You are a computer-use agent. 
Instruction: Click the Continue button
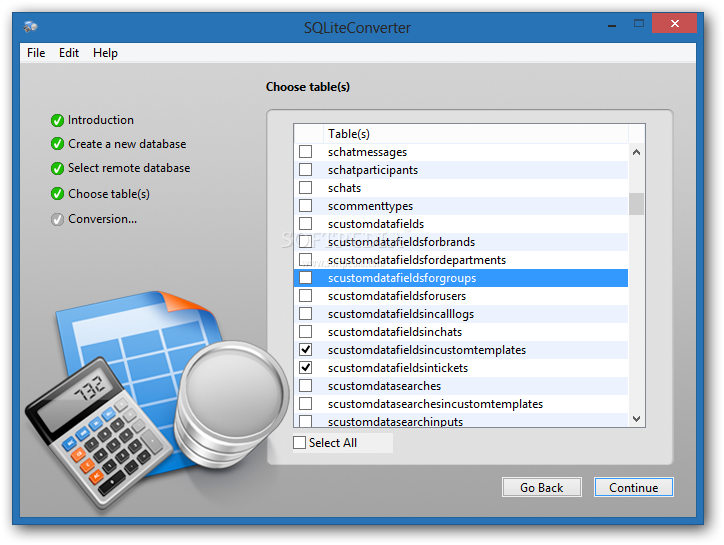tap(634, 487)
